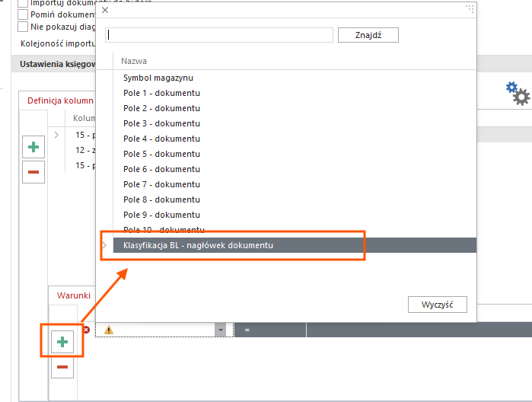Click the yellow warning icon in condition field
Viewport: 532px width, 402px height.
tap(109, 330)
